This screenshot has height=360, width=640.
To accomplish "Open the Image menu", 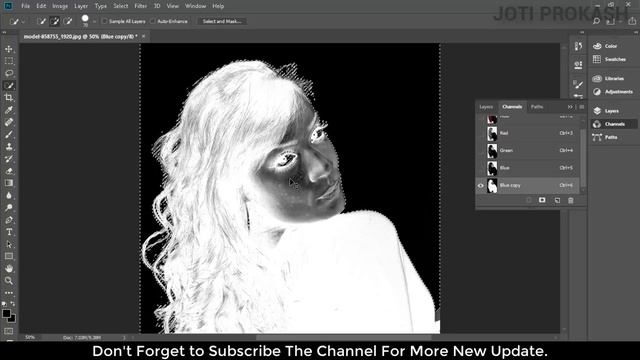I will (x=60, y=6).
